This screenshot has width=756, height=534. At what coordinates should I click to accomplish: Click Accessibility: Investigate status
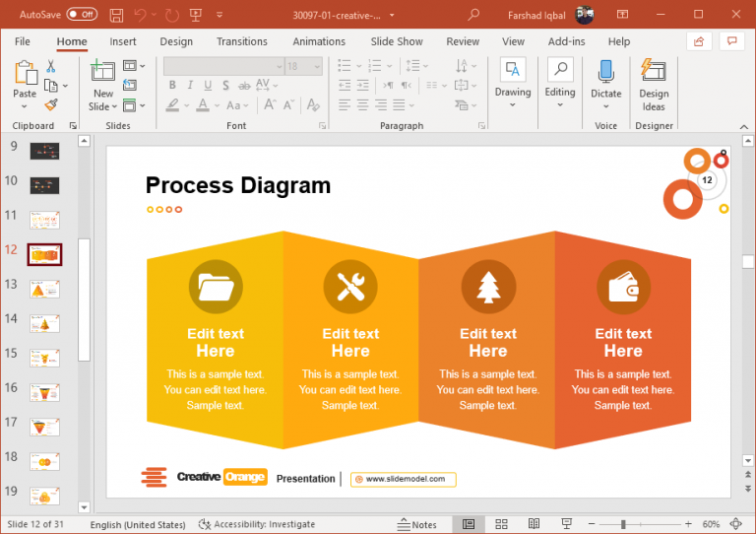pos(257,524)
